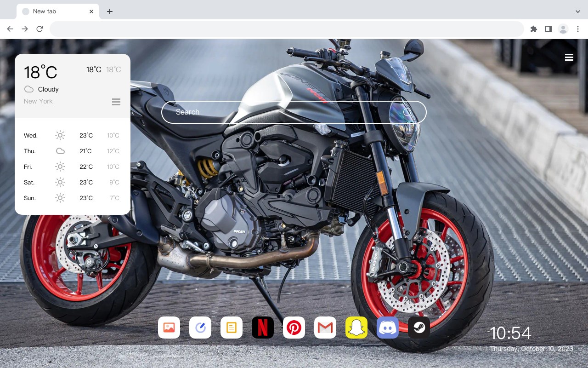The height and width of the screenshot is (368, 588).
Task: Open the wallpaper gallery image icon
Action: coord(169,328)
